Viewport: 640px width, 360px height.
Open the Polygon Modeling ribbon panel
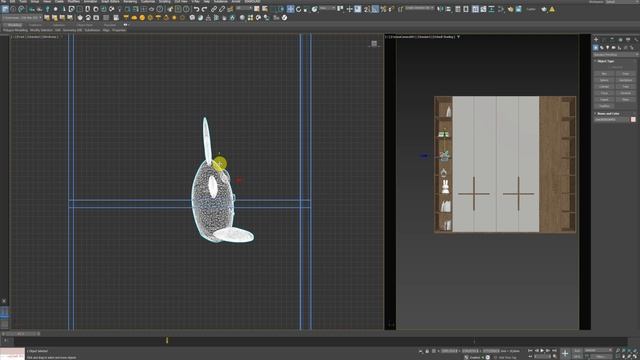tap(15, 30)
